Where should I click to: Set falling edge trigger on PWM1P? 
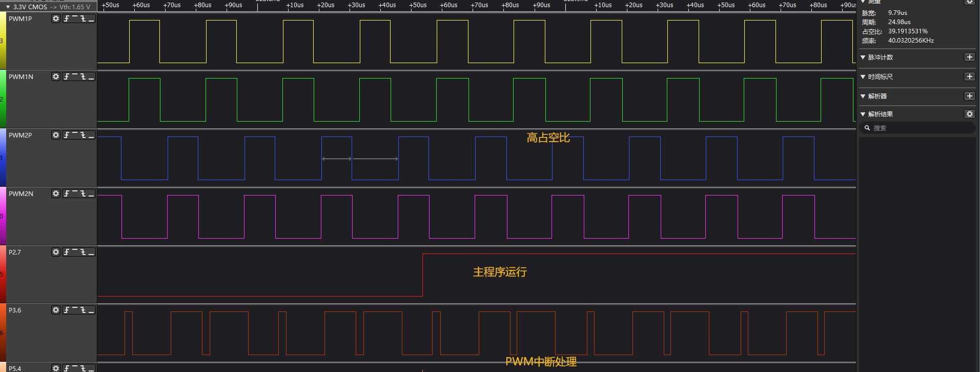83,18
